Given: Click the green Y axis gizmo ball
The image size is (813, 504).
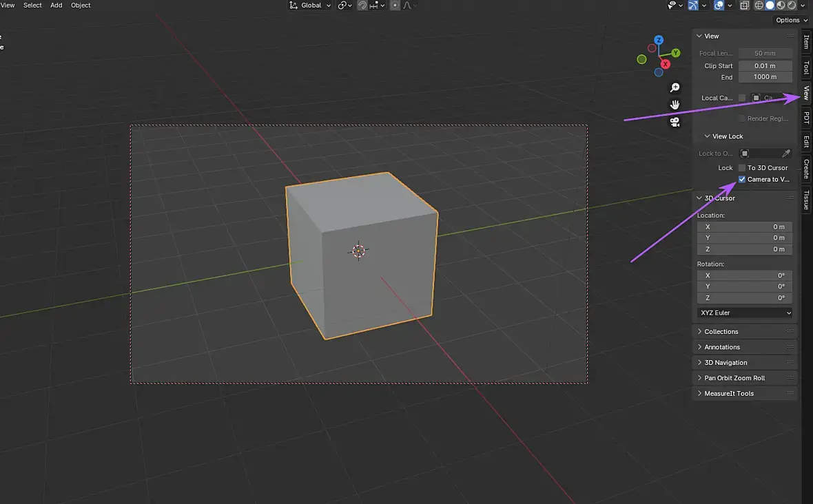Looking at the screenshot, I should [676, 53].
